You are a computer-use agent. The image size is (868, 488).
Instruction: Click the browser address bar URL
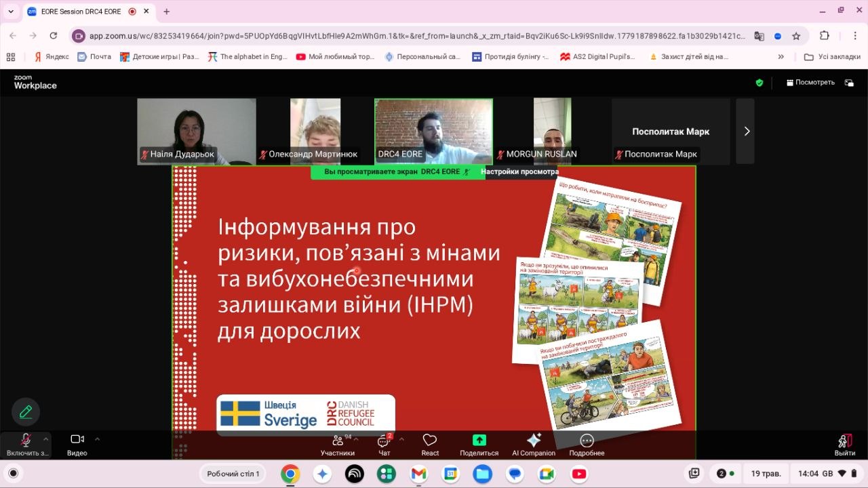(417, 36)
